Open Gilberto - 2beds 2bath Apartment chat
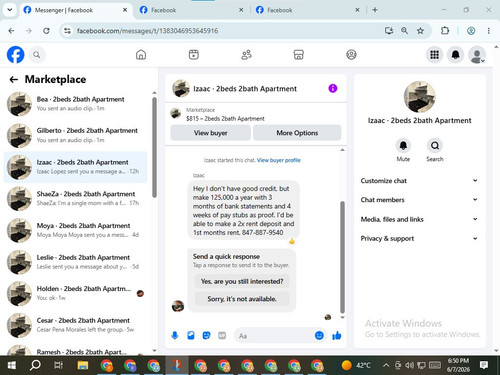The width and height of the screenshot is (500, 375). (76, 135)
